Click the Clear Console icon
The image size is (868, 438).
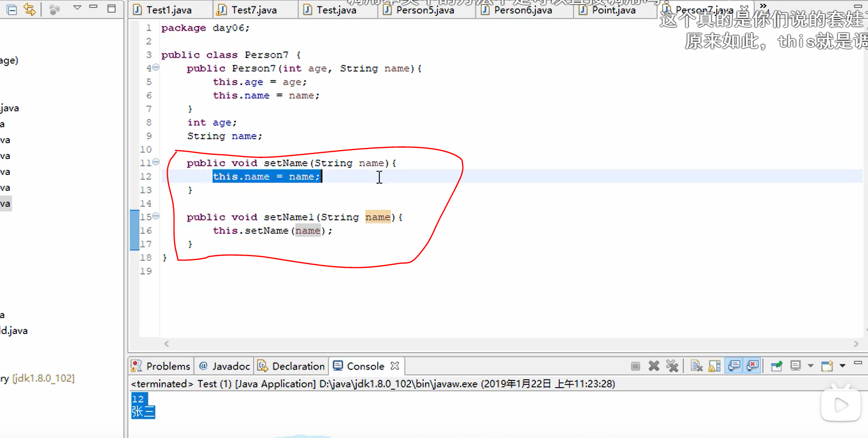697,366
